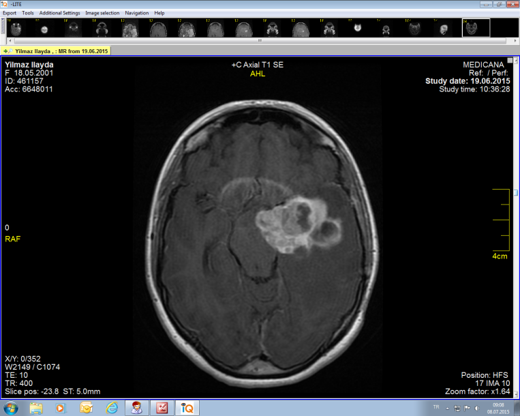Launch Windows Media Player from the taskbar
Screen dimensions: 520x416
click(60, 408)
